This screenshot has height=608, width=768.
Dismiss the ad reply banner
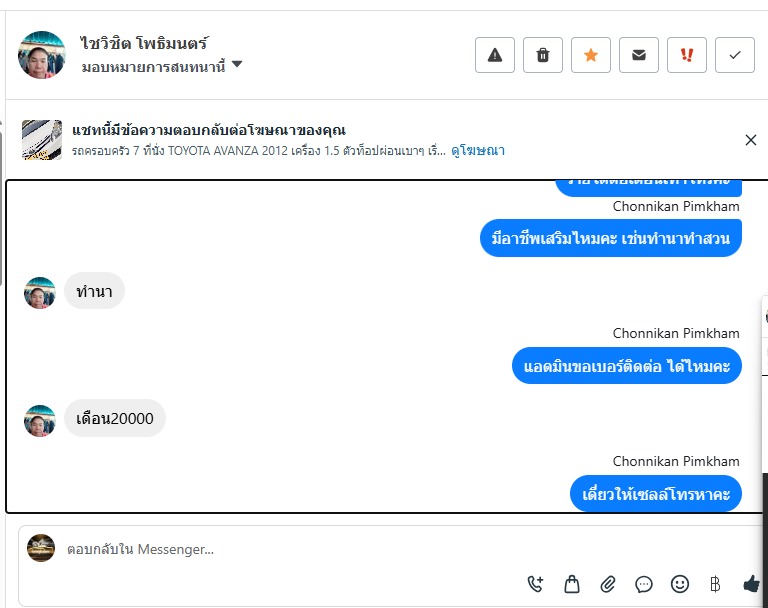[751, 140]
